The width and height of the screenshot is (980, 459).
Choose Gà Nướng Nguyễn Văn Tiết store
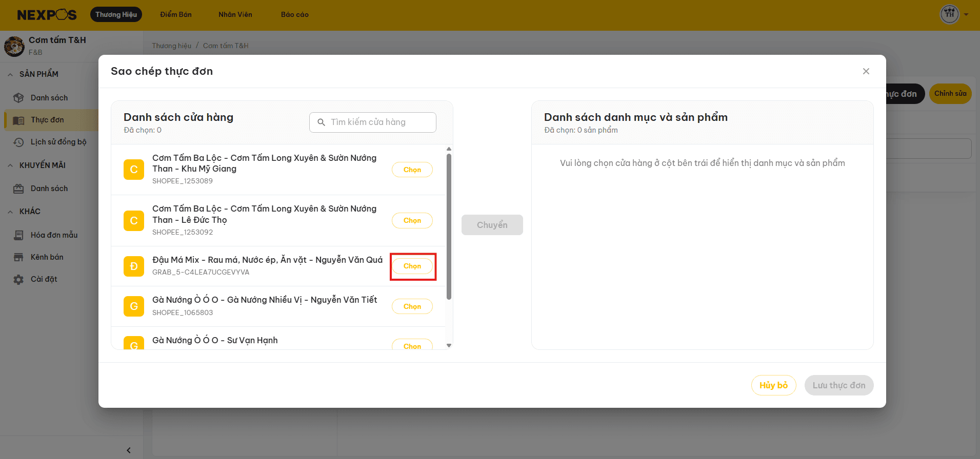click(412, 306)
